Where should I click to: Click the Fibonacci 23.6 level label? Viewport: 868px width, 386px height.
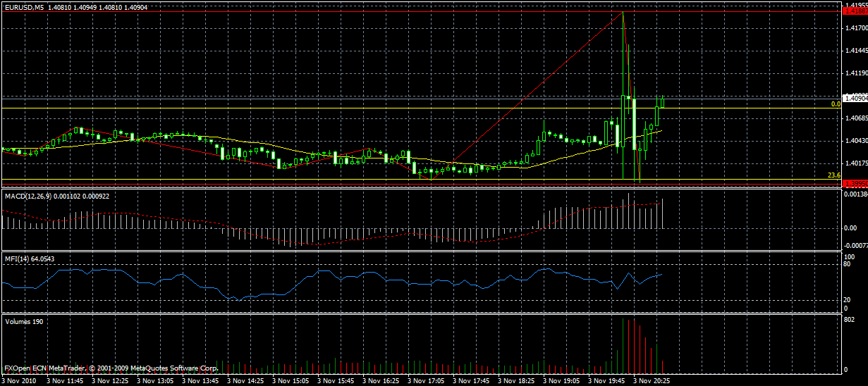pos(834,175)
